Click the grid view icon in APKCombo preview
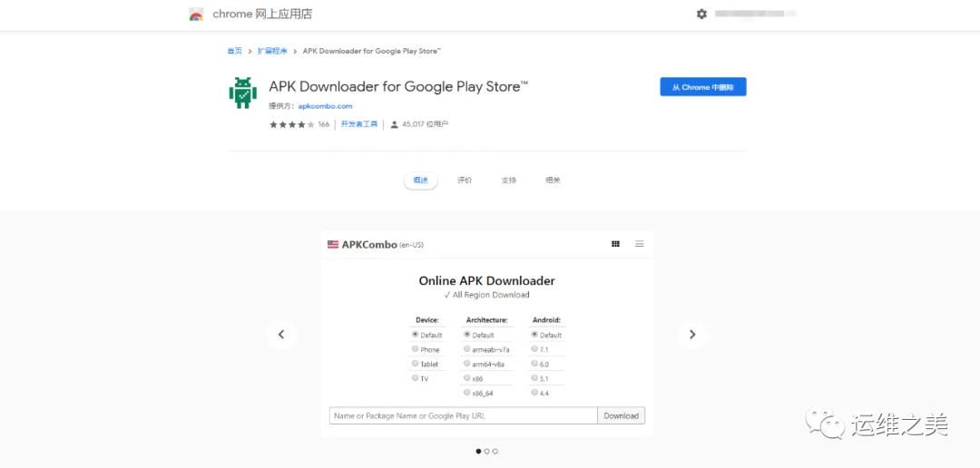The height and width of the screenshot is (468, 980). coord(615,244)
